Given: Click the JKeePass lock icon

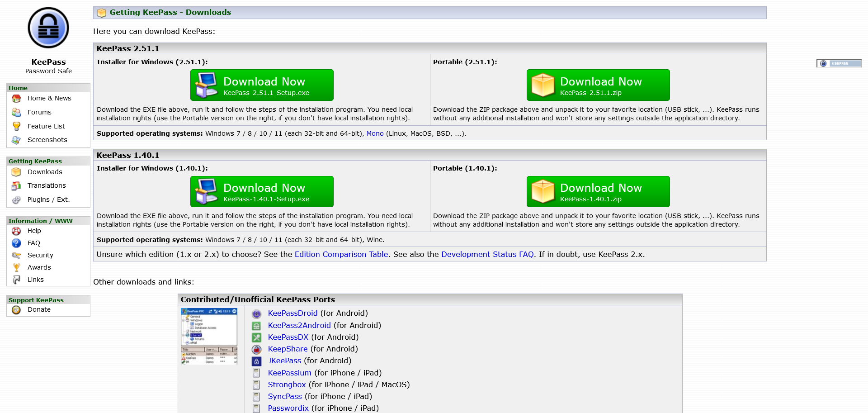Looking at the screenshot, I should tap(256, 361).
